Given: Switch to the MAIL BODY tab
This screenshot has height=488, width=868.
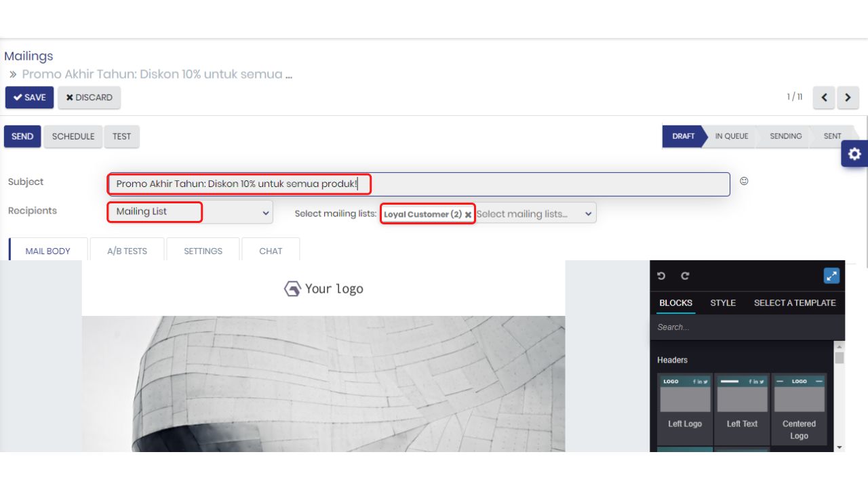Looking at the screenshot, I should (48, 251).
